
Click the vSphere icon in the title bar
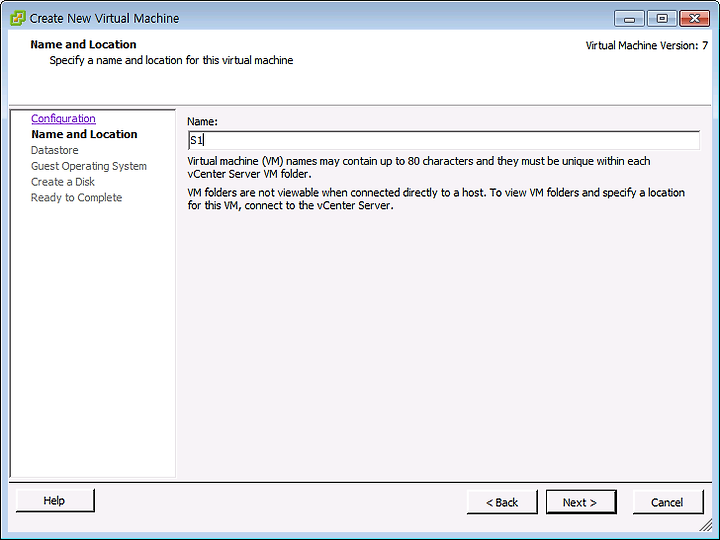tap(17, 18)
